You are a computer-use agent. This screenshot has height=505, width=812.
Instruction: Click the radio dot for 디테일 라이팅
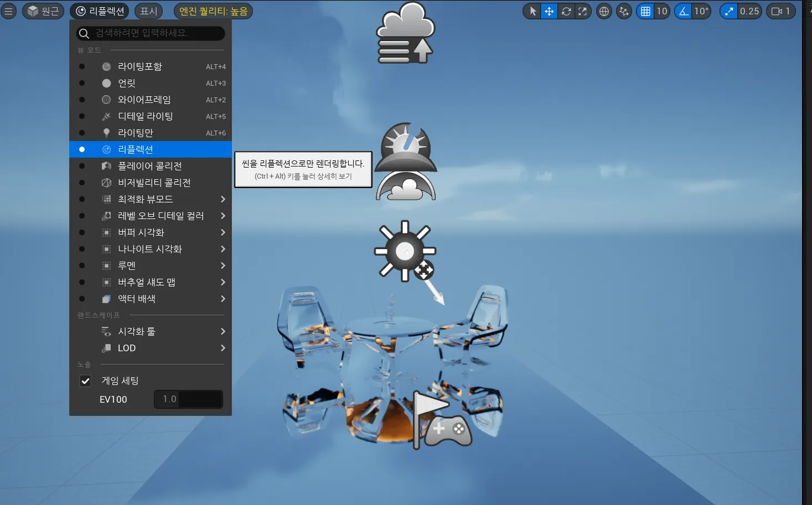[x=82, y=116]
